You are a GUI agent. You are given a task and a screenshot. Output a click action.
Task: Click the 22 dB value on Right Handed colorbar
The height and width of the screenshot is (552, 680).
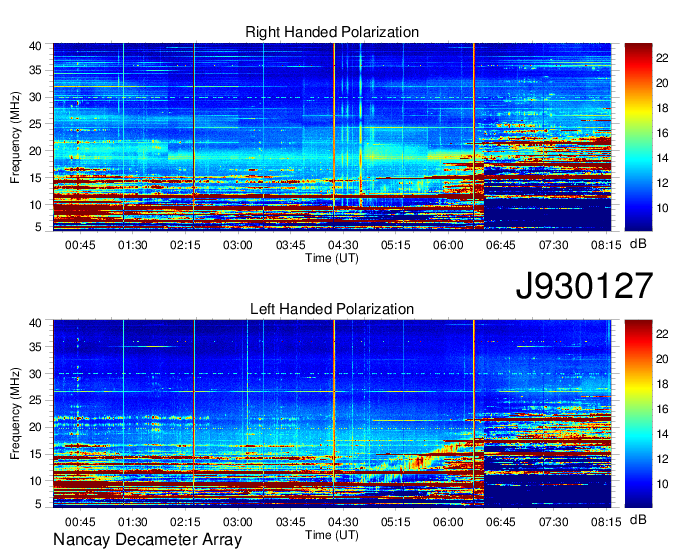coord(662,58)
